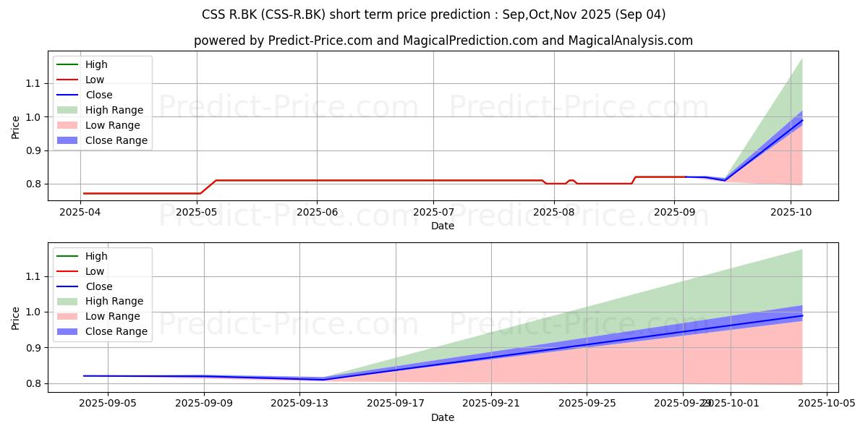This screenshot has width=868, height=434.
Task: Click the powered by Predict-Price.com subtitle
Action: (443, 41)
